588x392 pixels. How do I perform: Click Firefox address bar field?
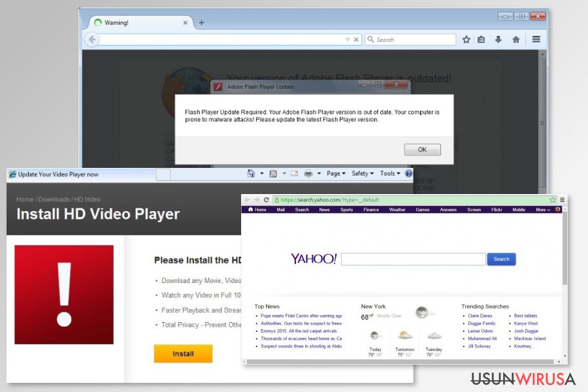(x=221, y=39)
